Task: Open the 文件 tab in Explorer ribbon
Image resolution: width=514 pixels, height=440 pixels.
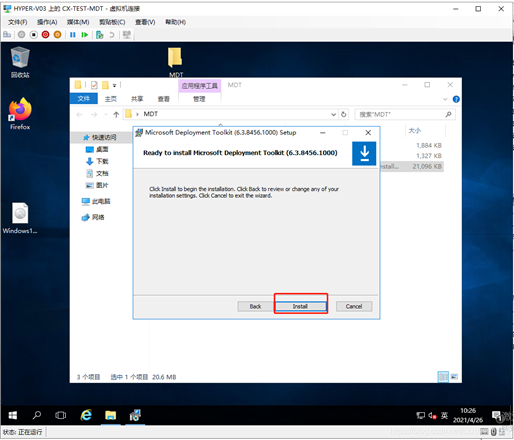Action: pyautogui.click(x=84, y=99)
